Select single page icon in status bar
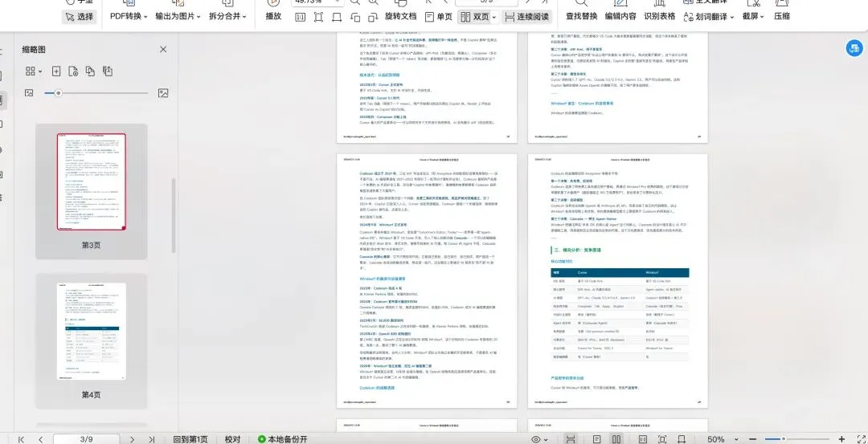The image size is (868, 444). (596, 439)
